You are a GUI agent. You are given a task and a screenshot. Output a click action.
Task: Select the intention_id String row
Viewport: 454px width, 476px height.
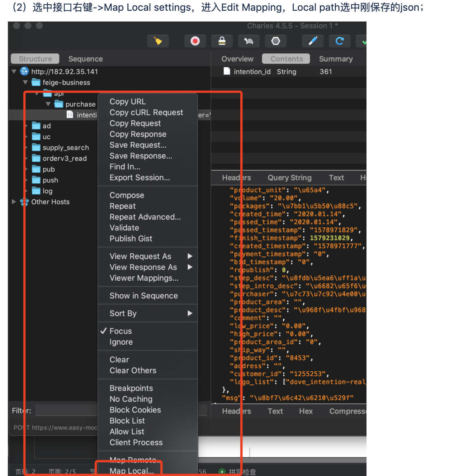(x=289, y=71)
